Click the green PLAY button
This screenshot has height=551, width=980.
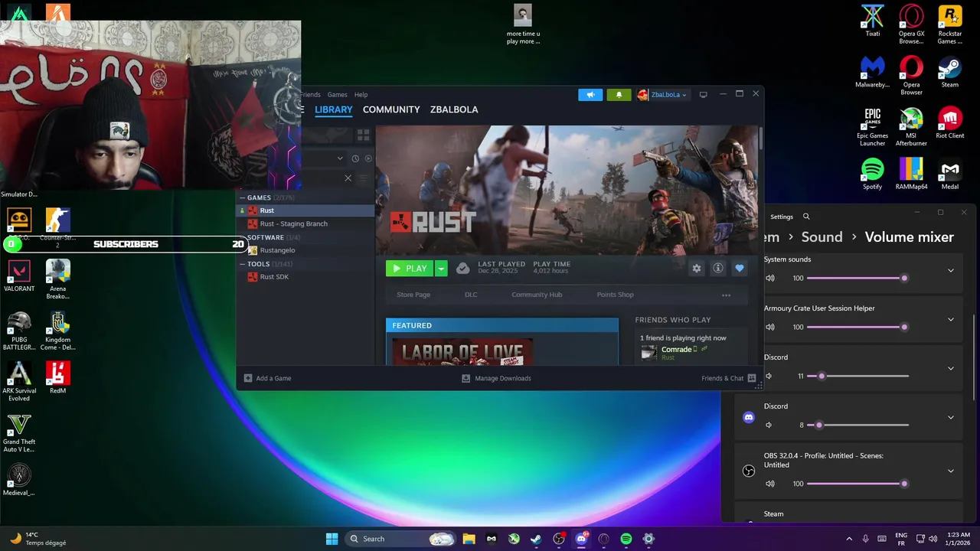(x=410, y=268)
